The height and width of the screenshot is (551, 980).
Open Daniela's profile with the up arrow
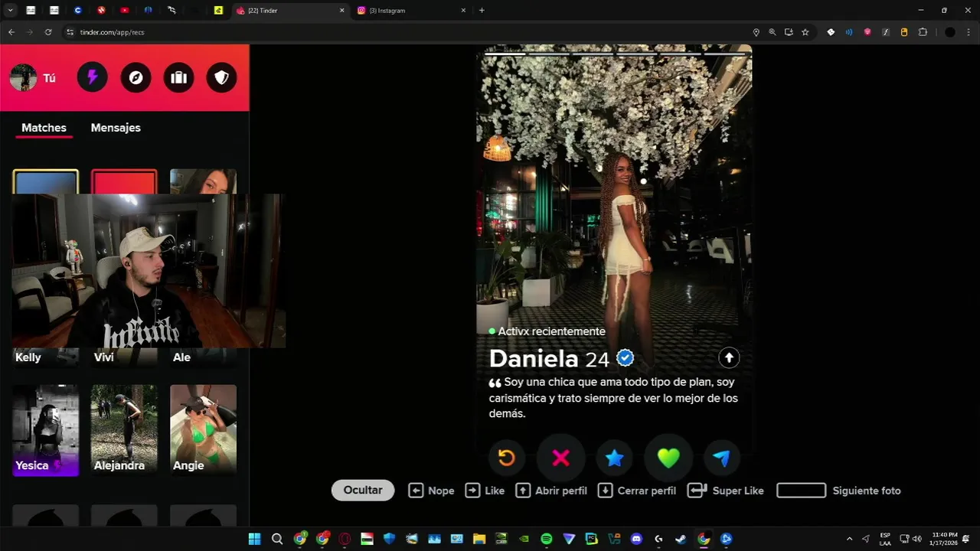tap(729, 357)
